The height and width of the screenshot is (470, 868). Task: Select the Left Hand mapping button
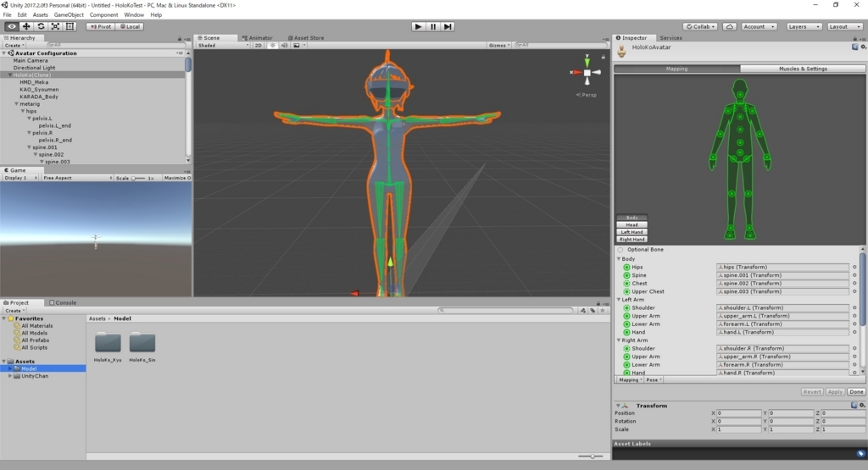pyautogui.click(x=632, y=232)
